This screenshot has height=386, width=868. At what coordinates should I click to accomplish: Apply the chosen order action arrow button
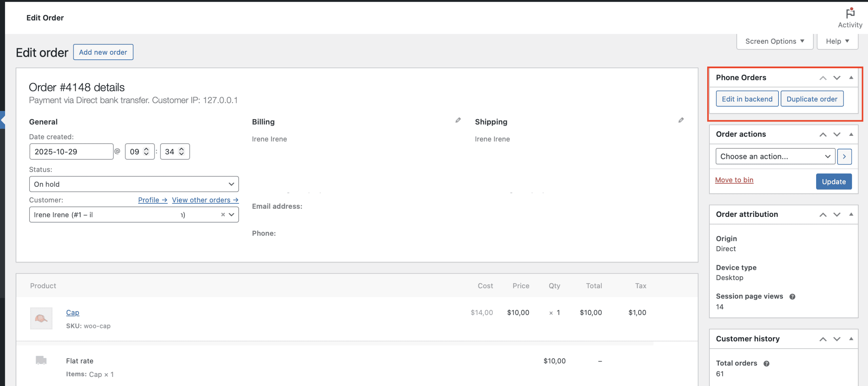click(x=844, y=157)
